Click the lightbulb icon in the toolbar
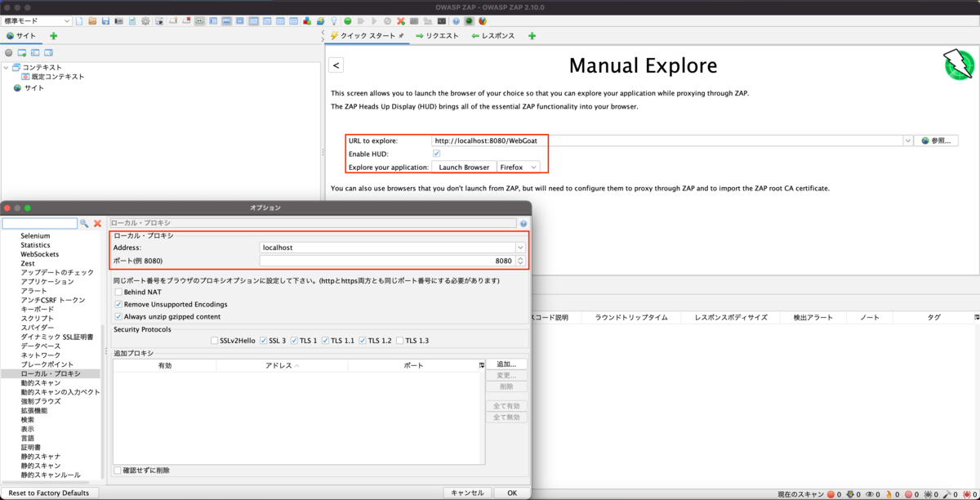Screen dimensions: 980x500 pos(334,20)
